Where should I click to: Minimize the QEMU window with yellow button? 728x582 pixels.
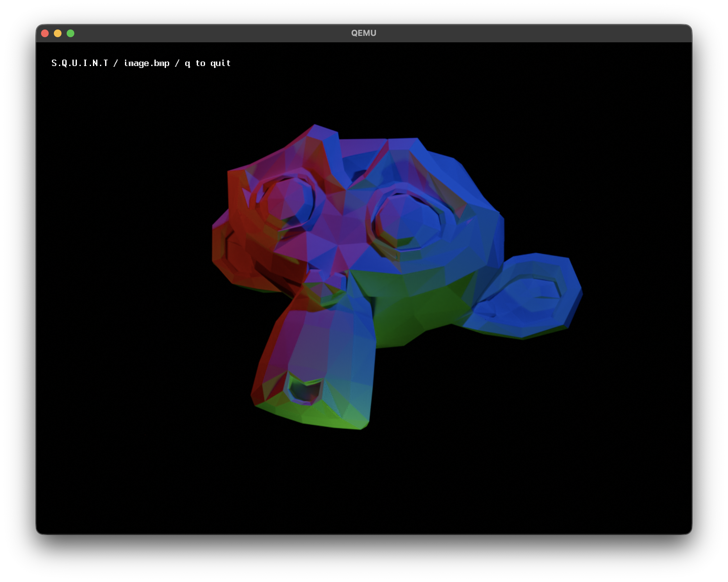[58, 33]
